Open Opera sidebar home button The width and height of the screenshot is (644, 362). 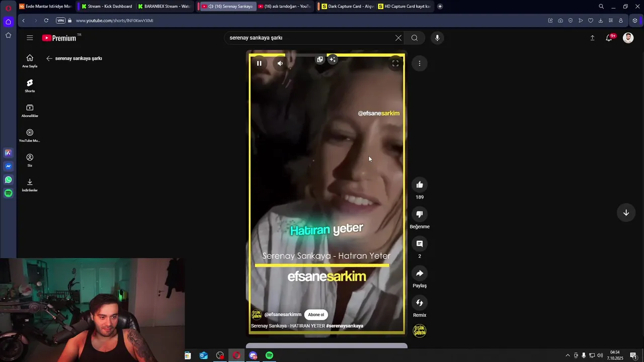pyautogui.click(x=8, y=22)
